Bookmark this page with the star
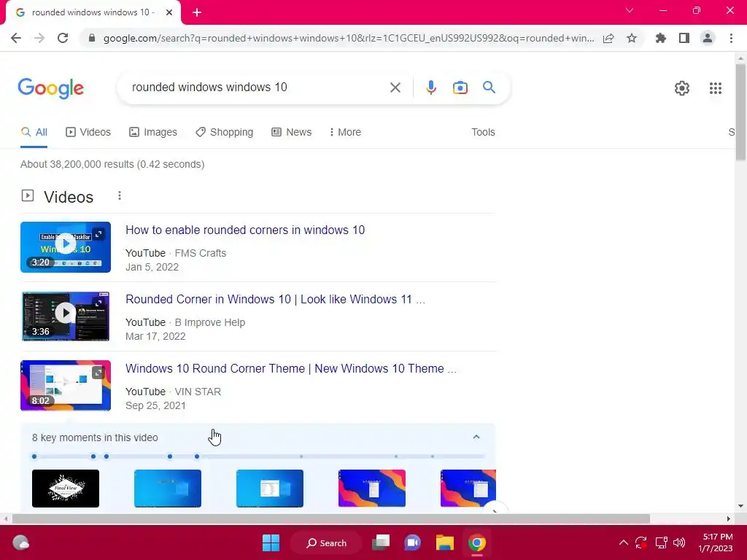The image size is (747, 560). tap(632, 38)
